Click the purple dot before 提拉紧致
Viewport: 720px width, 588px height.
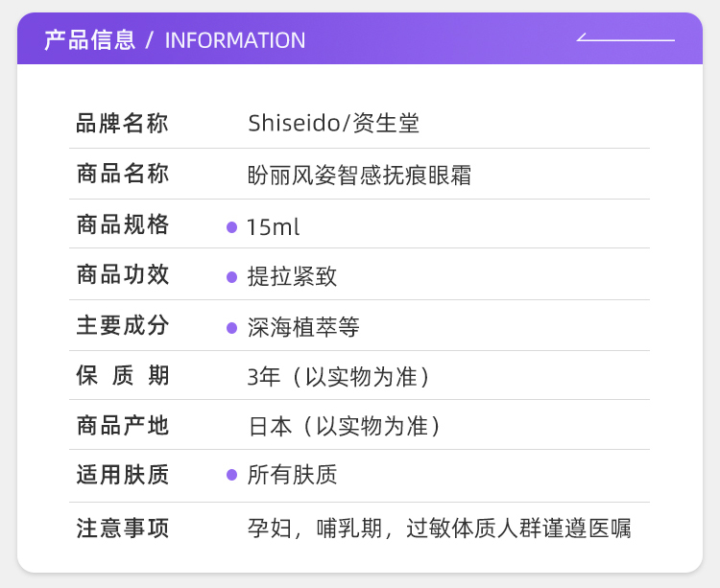pyautogui.click(x=231, y=277)
